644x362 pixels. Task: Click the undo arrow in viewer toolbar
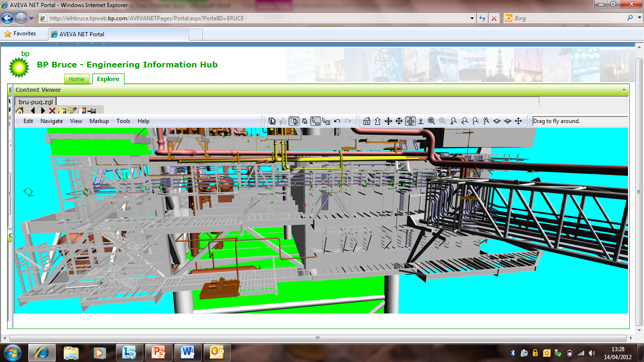(337, 121)
